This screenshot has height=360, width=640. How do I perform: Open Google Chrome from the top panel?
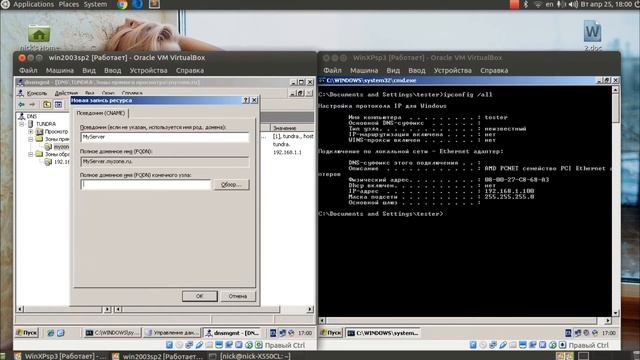point(122,4)
